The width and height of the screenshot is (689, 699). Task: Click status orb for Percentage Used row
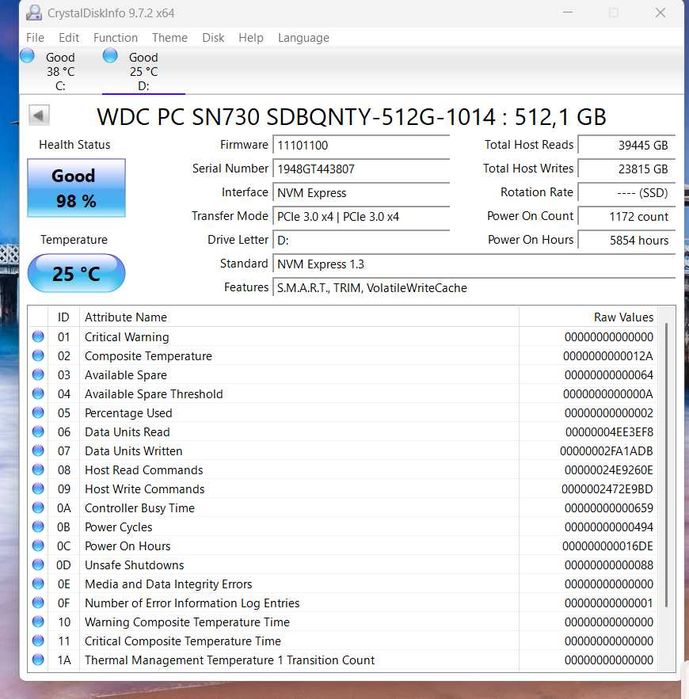38,413
